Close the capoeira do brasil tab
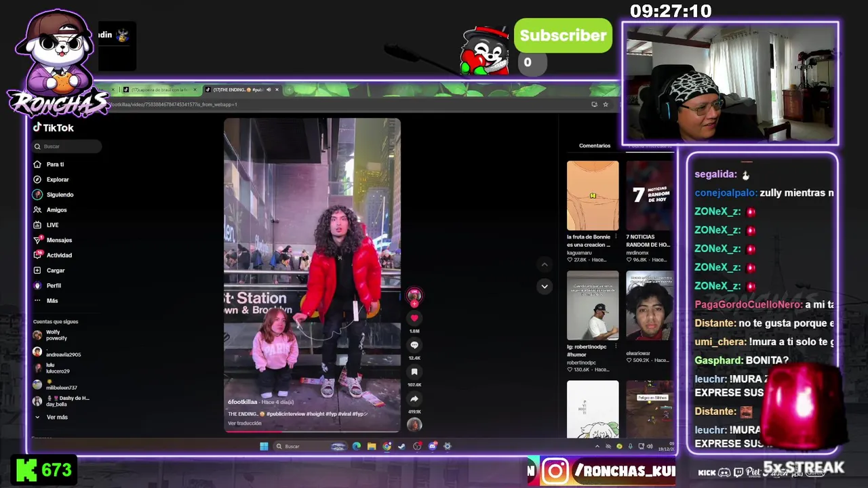This screenshot has width=868, height=488. [x=195, y=89]
